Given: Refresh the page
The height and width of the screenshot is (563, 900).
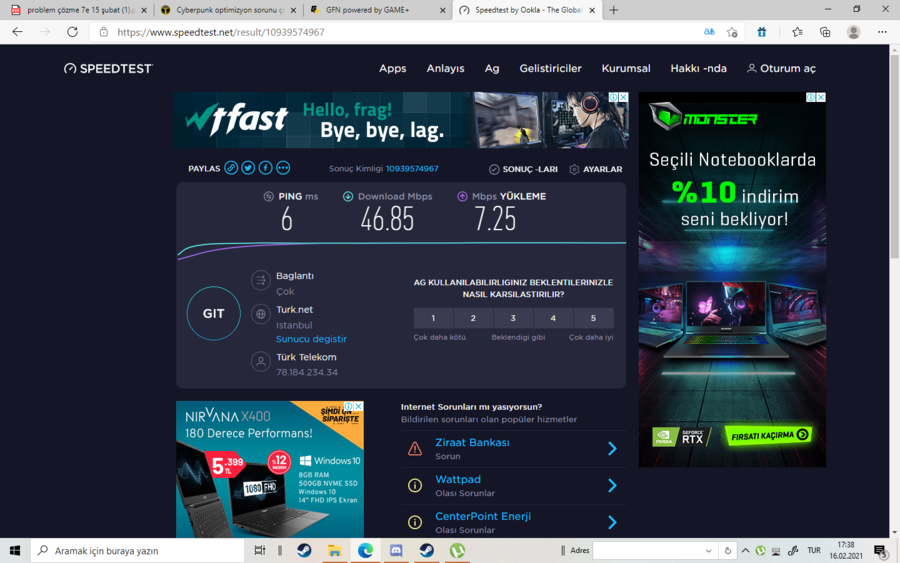Looking at the screenshot, I should (72, 32).
